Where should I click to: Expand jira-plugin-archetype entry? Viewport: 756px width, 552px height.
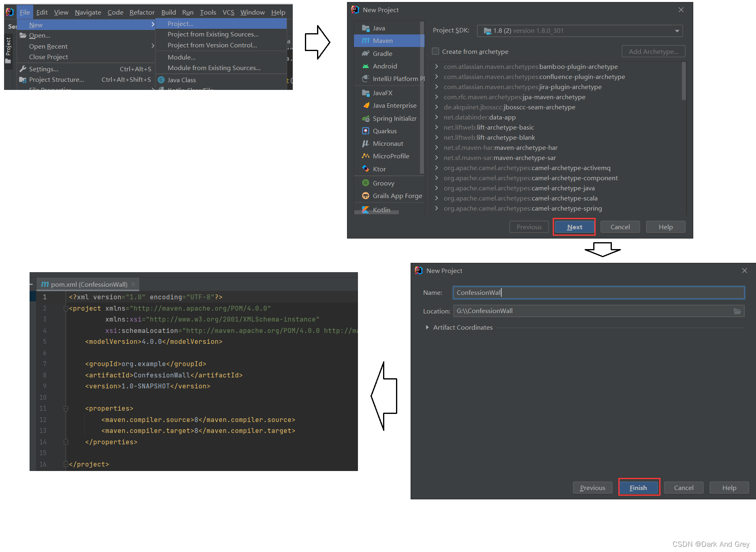click(x=437, y=87)
